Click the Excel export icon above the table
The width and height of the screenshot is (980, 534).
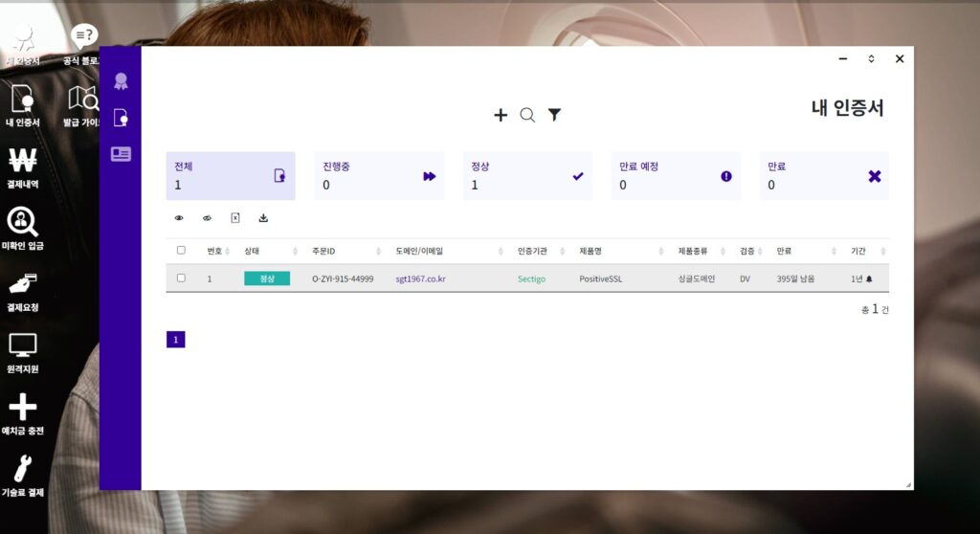pyautogui.click(x=235, y=218)
